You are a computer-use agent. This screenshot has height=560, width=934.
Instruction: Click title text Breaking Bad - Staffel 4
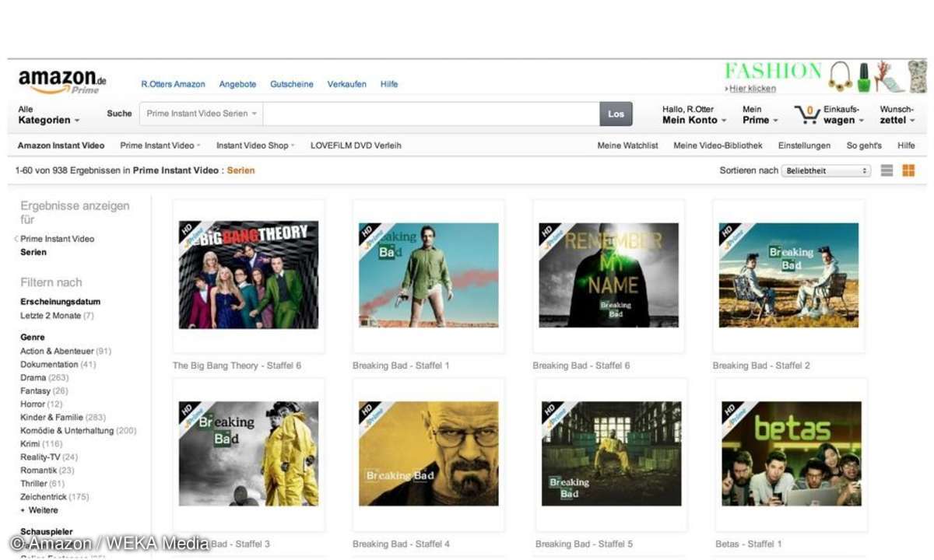coord(401,544)
